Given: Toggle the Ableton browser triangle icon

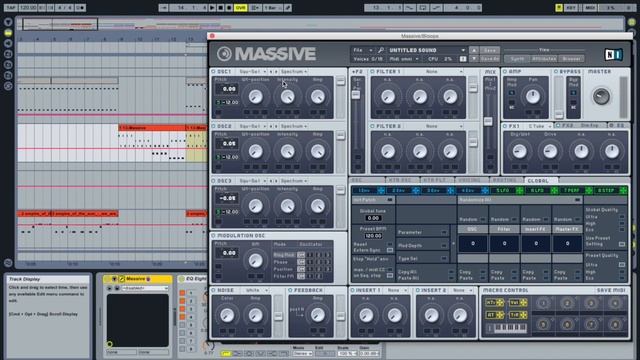Looking at the screenshot, I should click(x=8, y=22).
